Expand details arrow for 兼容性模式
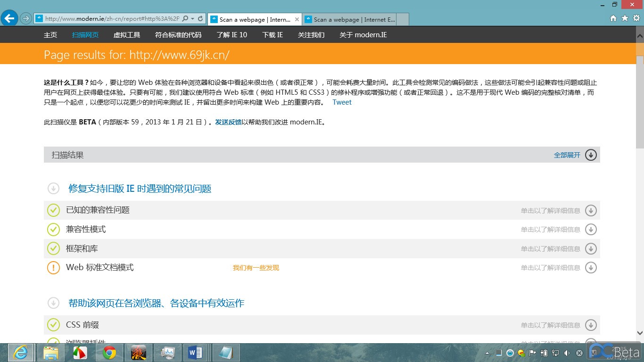 pyautogui.click(x=591, y=230)
